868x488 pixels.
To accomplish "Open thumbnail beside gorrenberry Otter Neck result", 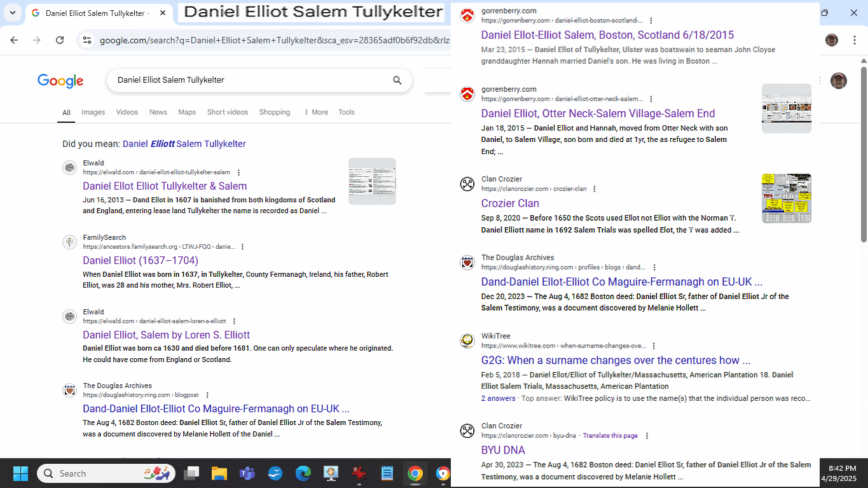I will 787,108.
